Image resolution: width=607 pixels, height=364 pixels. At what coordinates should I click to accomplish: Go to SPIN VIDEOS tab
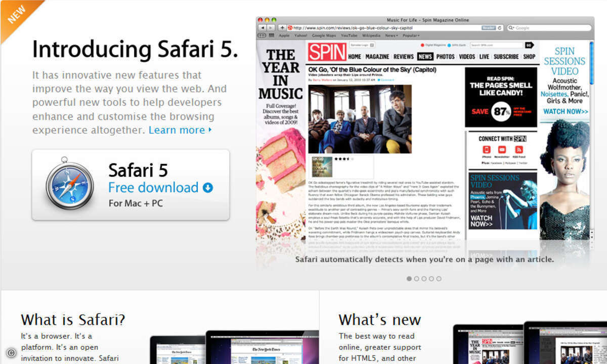[x=467, y=57]
